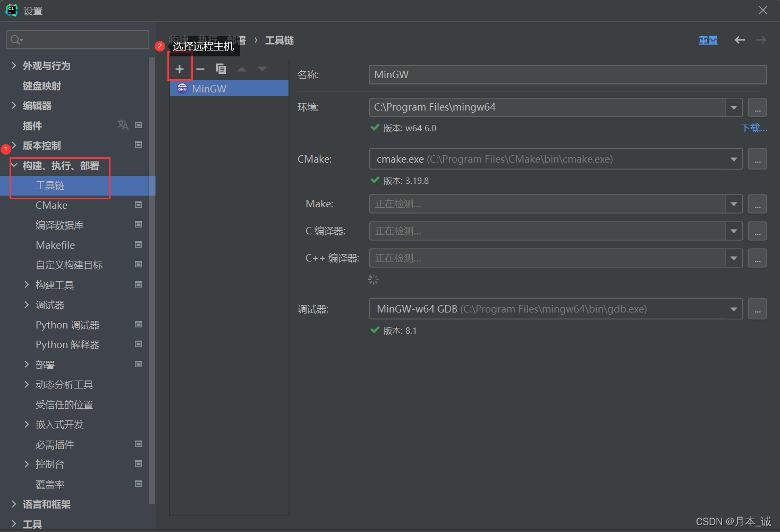Click the project-level icon beside 控制台
The height and width of the screenshot is (532, 780).
tap(139, 463)
